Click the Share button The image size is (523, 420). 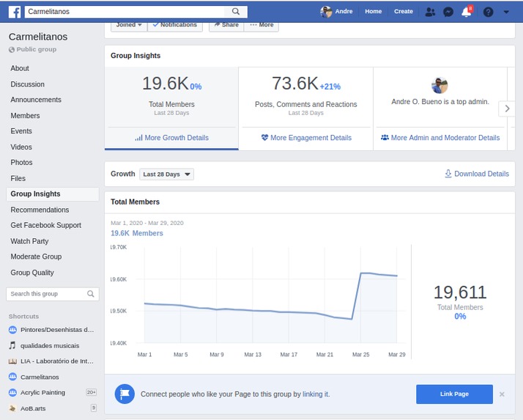226,26
